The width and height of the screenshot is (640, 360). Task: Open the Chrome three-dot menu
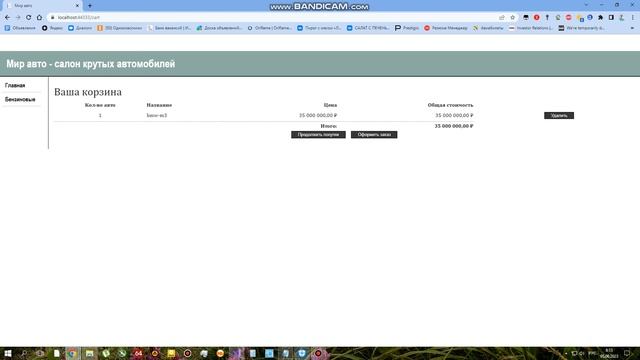click(x=633, y=18)
